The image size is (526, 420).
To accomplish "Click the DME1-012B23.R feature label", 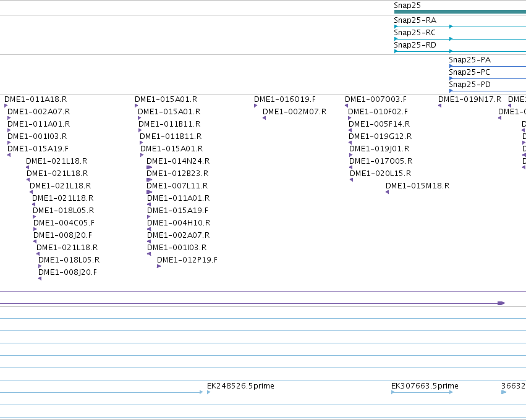I will point(177,174).
